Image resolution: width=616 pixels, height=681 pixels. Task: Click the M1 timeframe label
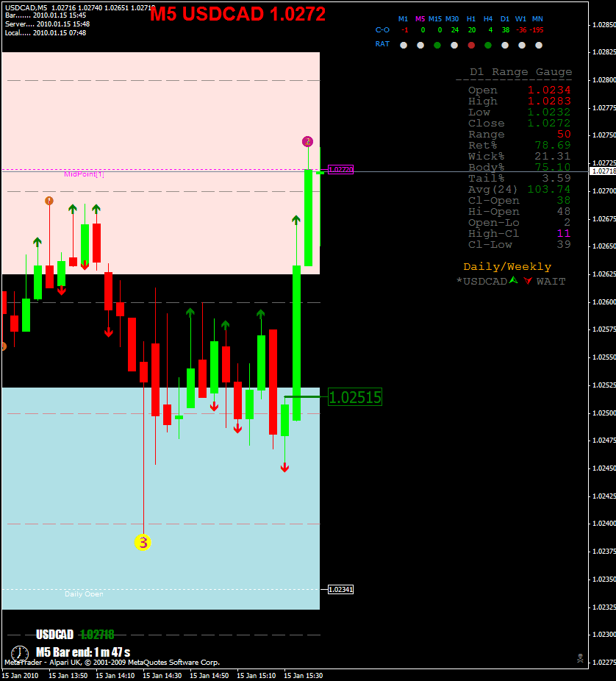(x=403, y=19)
